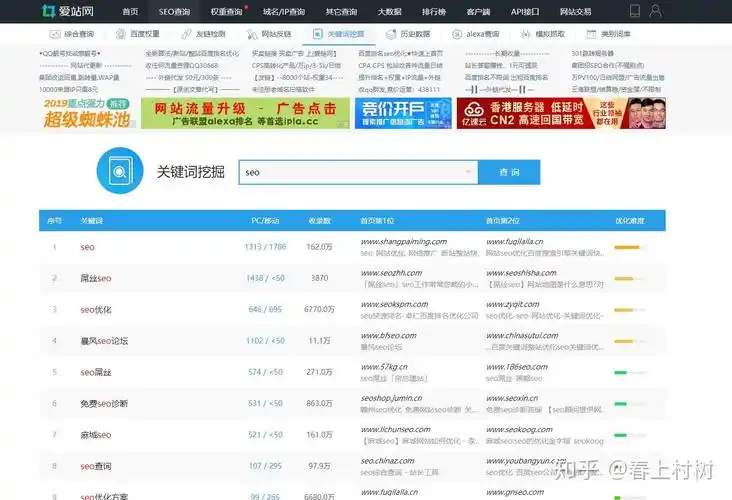Click the green difficulty bar for seo黑丝
Screen dimensions: 732x500
click(630, 373)
